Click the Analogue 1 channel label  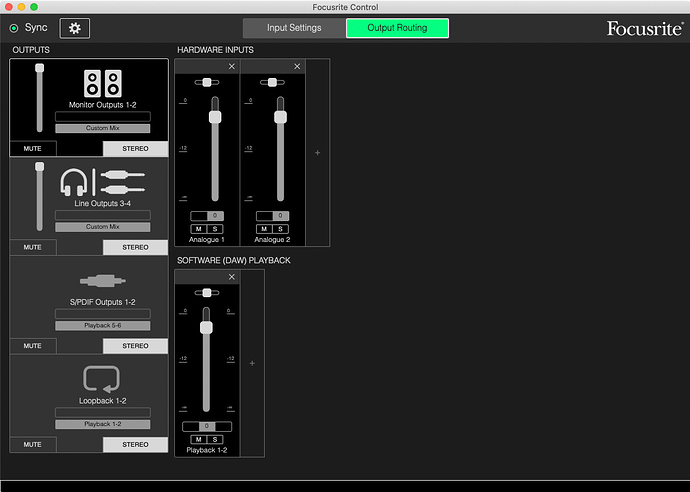click(x=207, y=240)
